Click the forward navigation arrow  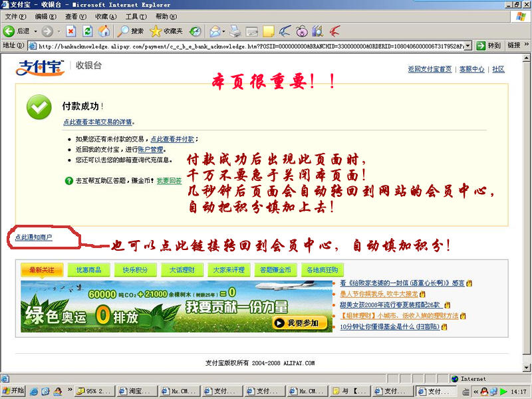pyautogui.click(x=47, y=31)
